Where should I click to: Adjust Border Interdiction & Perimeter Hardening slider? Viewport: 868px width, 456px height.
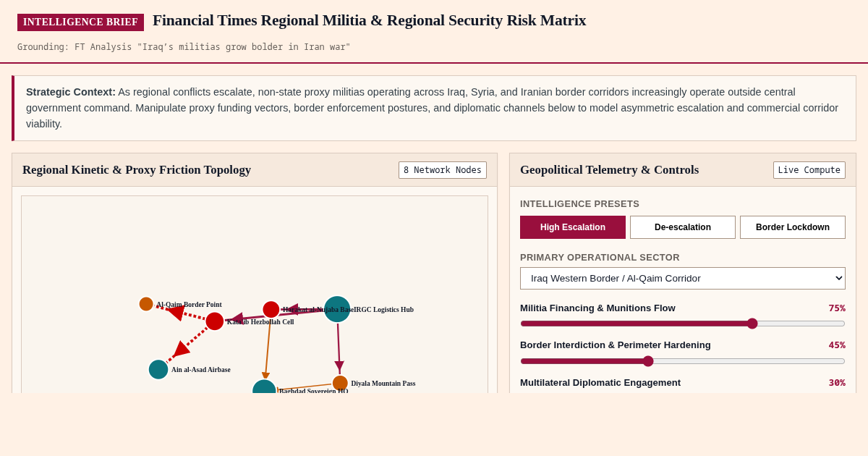point(683,361)
